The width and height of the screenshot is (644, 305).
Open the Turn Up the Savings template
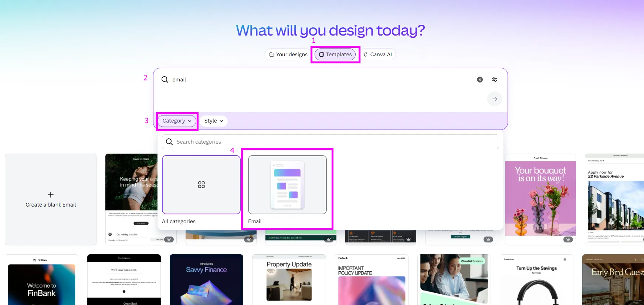coord(536,281)
